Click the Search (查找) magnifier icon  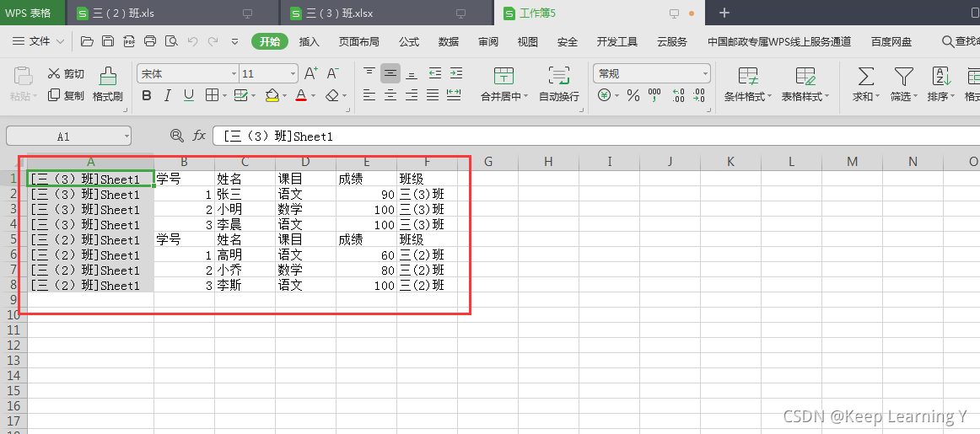pyautogui.click(x=947, y=42)
